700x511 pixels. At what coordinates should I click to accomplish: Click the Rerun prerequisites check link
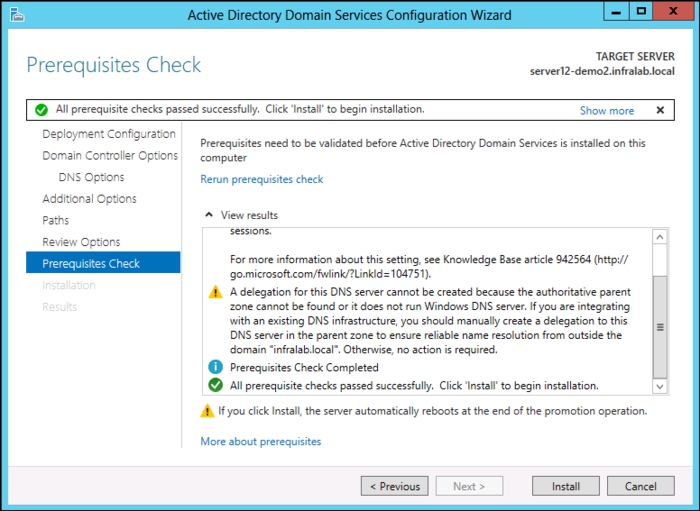click(x=262, y=180)
